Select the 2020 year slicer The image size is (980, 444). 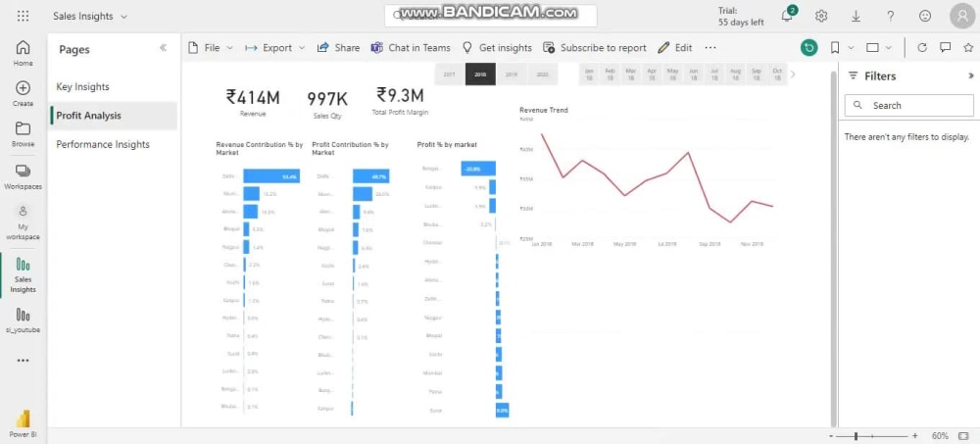point(543,74)
